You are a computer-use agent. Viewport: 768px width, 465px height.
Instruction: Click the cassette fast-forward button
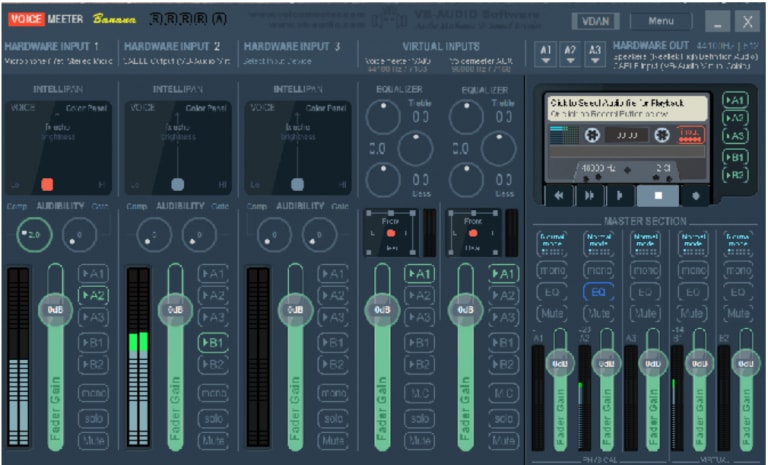[590, 195]
